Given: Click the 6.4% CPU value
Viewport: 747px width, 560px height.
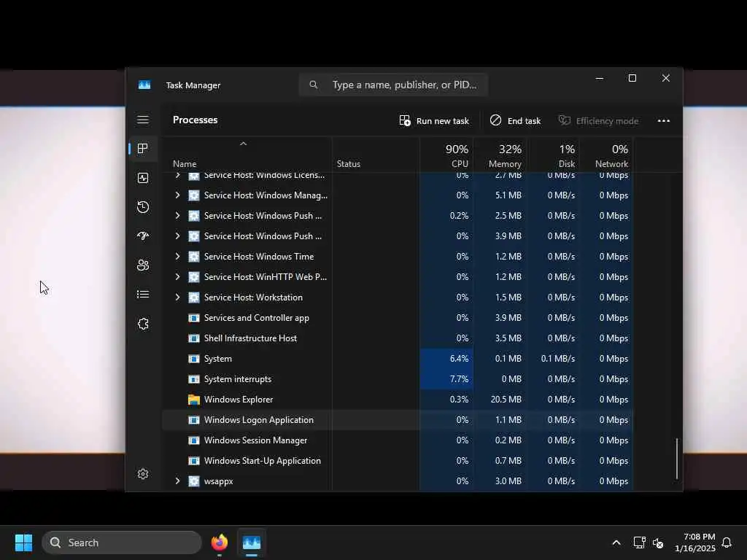Looking at the screenshot, I should [459, 359].
